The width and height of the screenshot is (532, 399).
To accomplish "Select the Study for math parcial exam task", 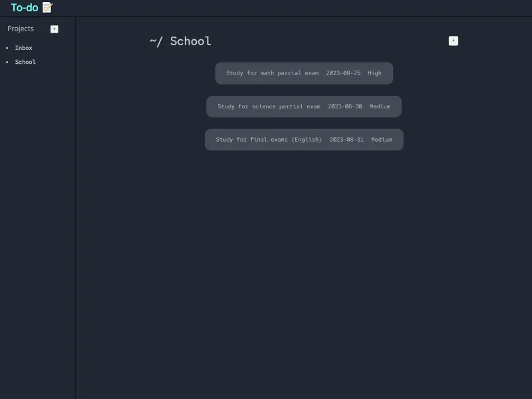I will (272, 73).
